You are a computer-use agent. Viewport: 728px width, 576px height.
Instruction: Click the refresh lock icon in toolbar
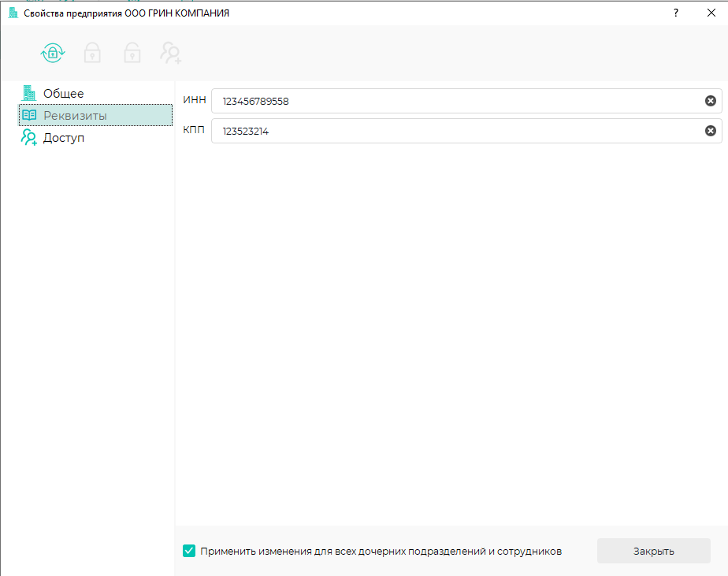tap(53, 53)
